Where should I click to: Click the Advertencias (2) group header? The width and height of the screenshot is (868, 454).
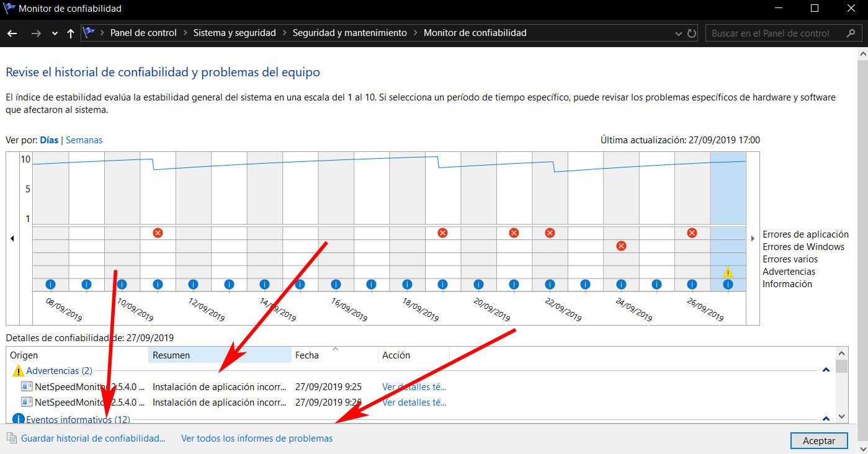coord(59,370)
